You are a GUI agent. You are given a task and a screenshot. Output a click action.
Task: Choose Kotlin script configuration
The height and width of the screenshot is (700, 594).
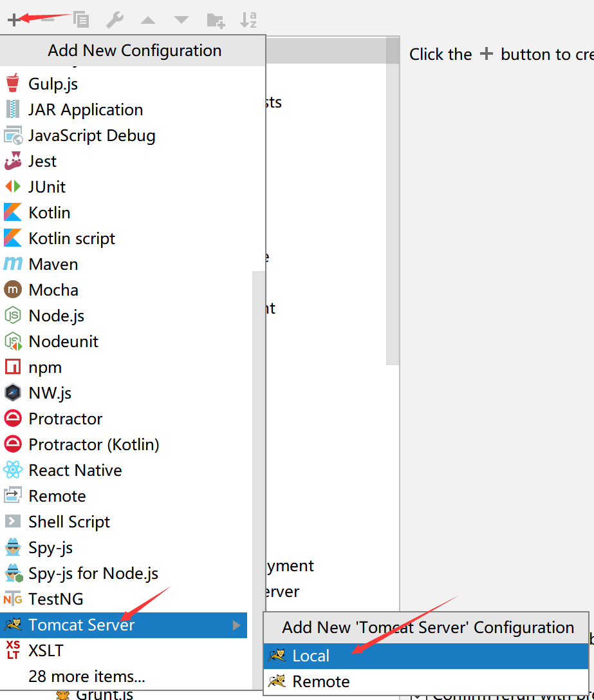point(123,238)
